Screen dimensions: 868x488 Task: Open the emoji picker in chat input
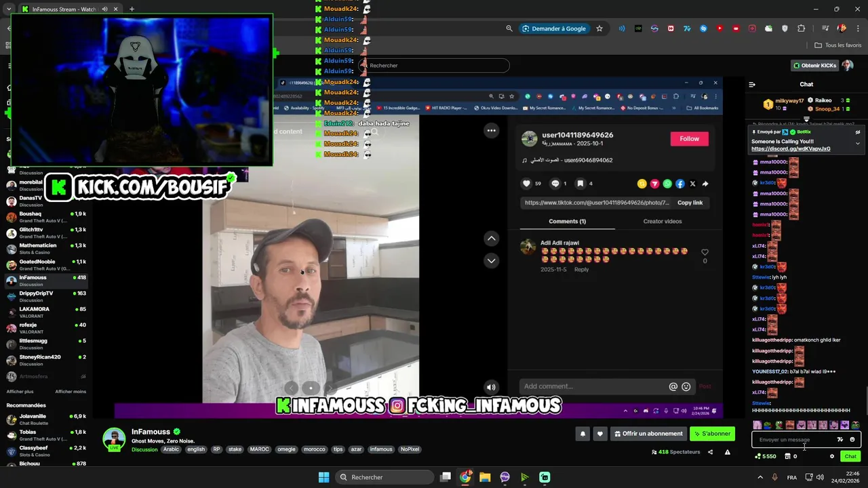(x=852, y=440)
